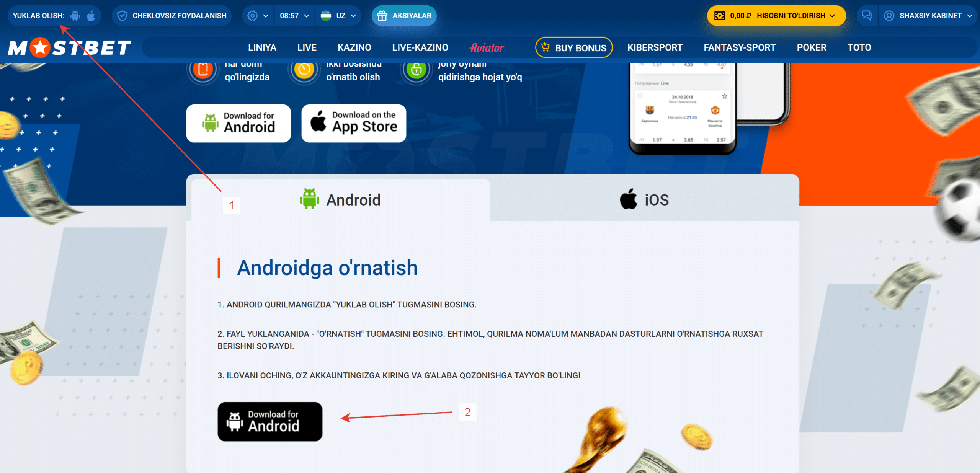Click Download for Android button at bottom
Image resolution: width=980 pixels, height=473 pixels.
click(270, 420)
